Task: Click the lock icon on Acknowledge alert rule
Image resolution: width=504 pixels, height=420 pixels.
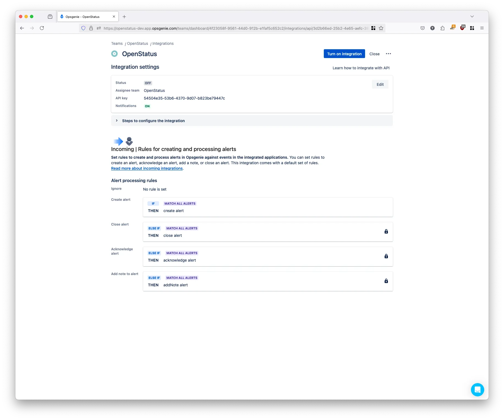Action: (386, 256)
